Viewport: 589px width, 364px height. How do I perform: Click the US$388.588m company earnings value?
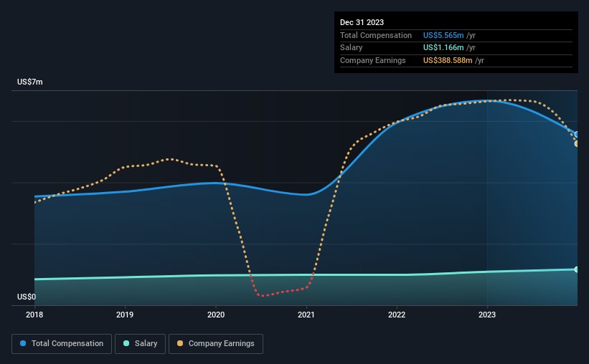pyautogui.click(x=448, y=60)
